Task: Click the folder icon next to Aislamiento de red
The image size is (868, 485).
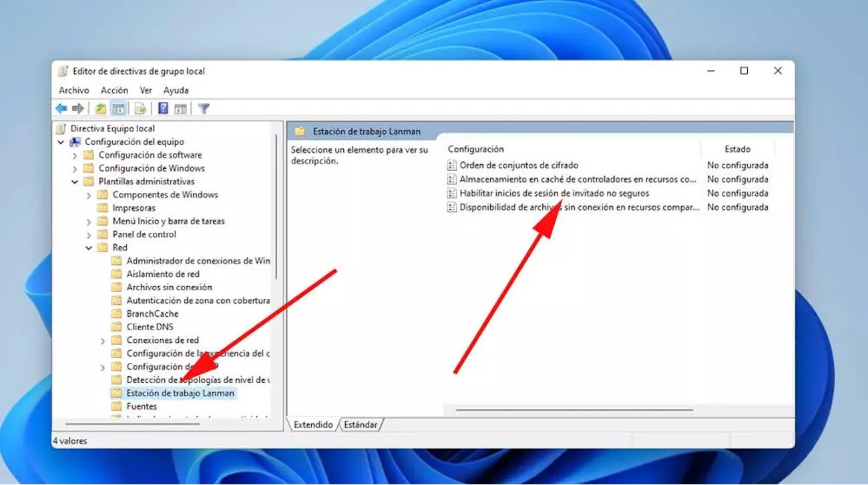Action: click(116, 274)
